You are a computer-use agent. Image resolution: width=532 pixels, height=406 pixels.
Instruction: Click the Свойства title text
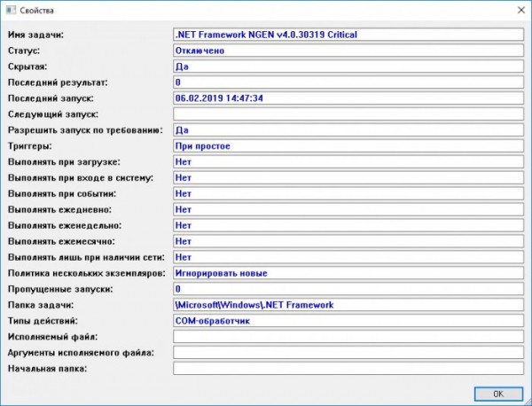(x=36, y=11)
